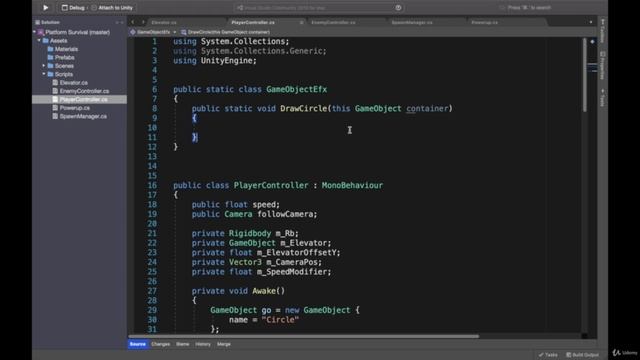Click the Scenes folder icon
This screenshot has width=640, height=360.
pos(51,66)
